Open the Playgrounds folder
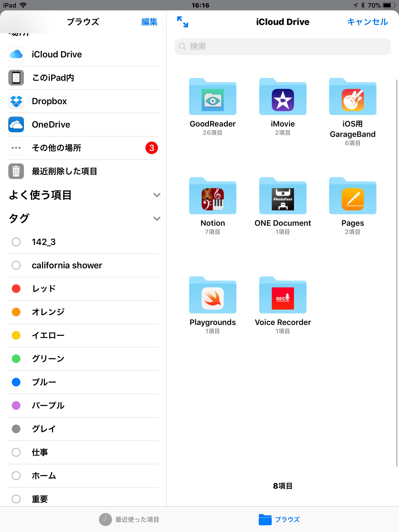This screenshot has width=399, height=532. pos(212,296)
